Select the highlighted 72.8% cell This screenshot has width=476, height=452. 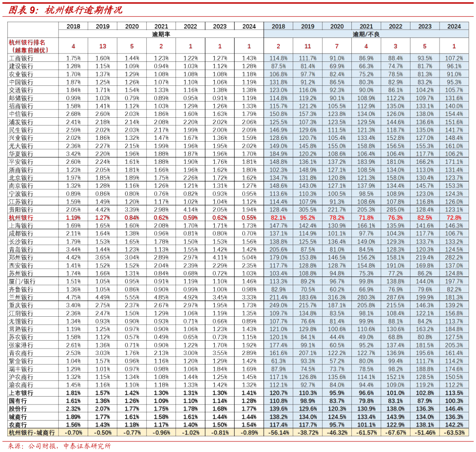(x=454, y=217)
